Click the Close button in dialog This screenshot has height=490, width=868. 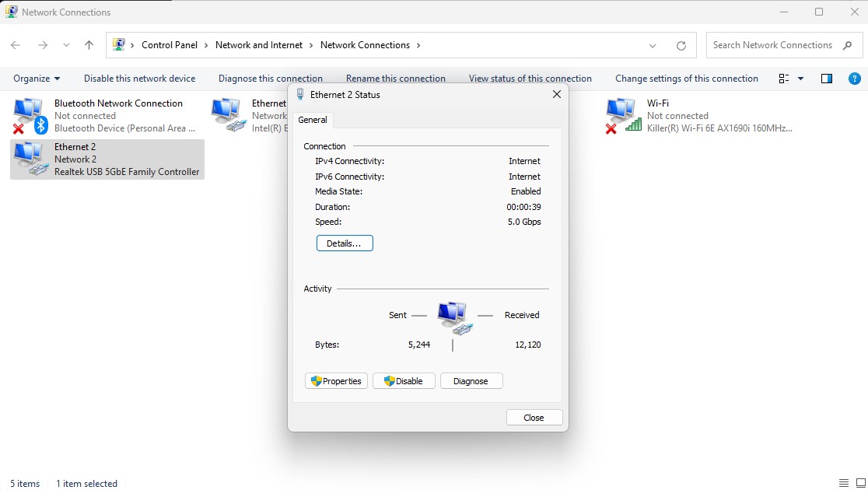click(534, 418)
